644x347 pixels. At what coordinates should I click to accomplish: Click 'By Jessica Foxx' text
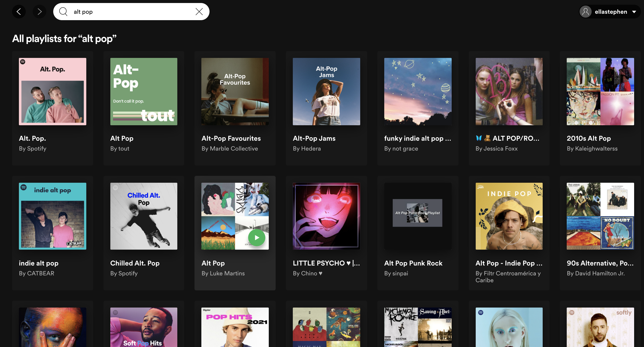[x=497, y=148]
